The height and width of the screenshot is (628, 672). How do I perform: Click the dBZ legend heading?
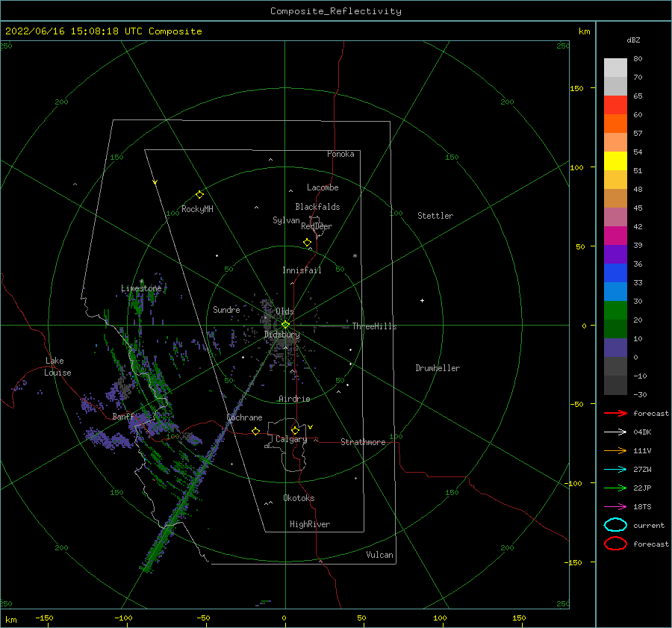click(x=633, y=40)
